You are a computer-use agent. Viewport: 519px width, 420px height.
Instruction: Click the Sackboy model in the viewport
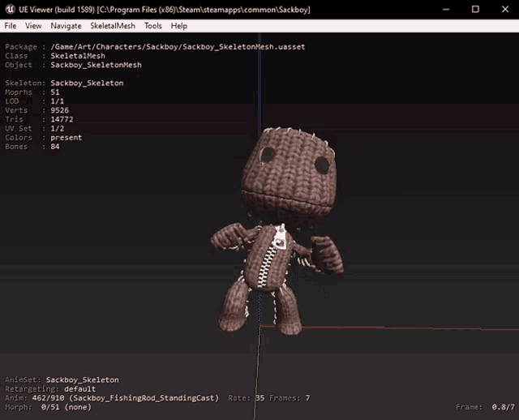tap(278, 230)
